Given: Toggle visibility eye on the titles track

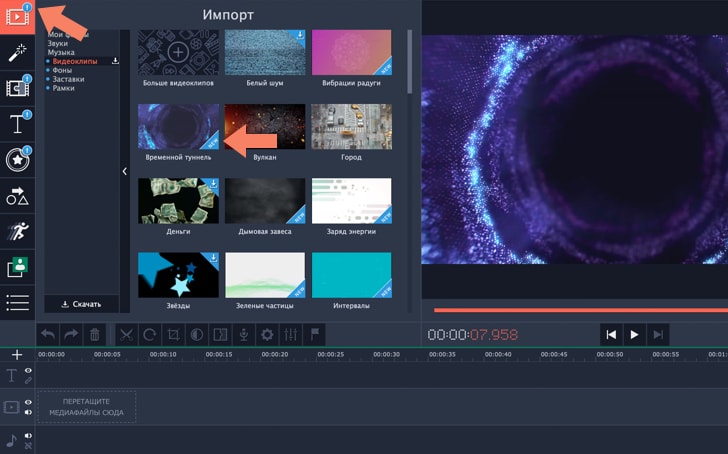Looking at the screenshot, I should 28,371.
